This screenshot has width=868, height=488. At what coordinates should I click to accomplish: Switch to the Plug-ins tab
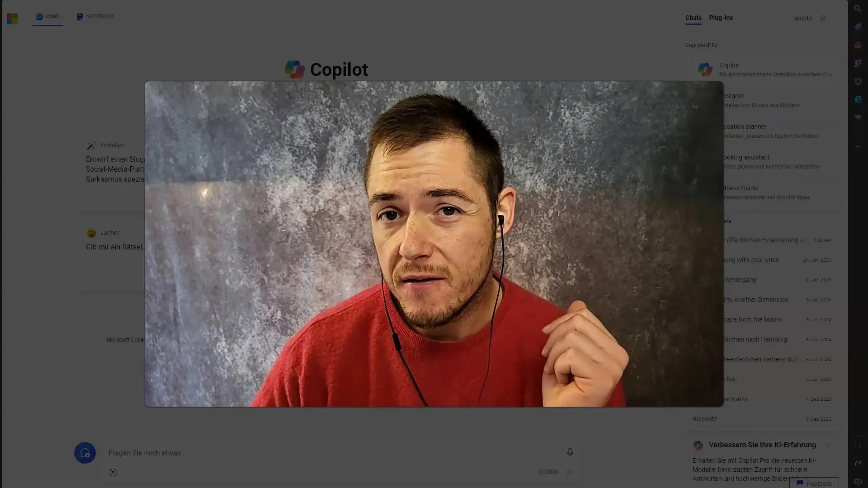722,18
